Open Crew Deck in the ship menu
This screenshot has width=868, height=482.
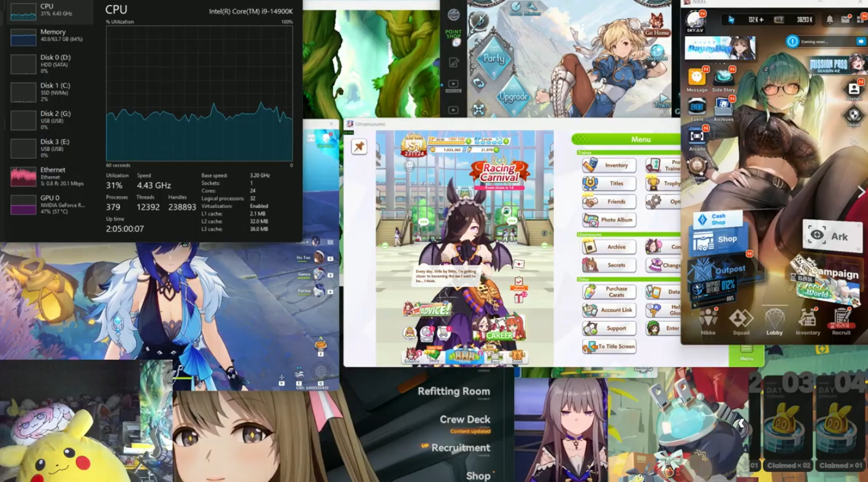[x=465, y=419]
